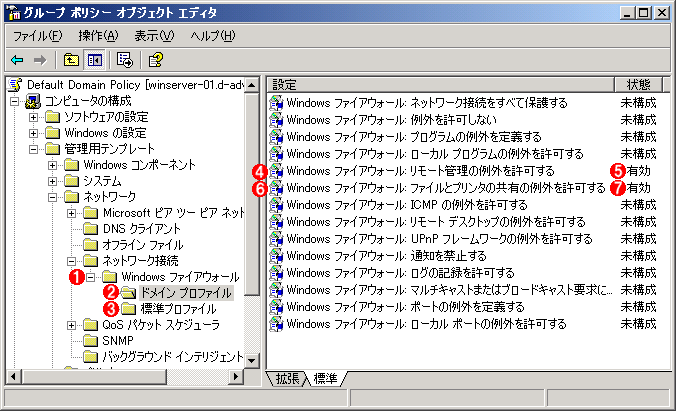The height and width of the screenshot is (411, 676).
Task: Switch to the 拡張 tab
Action: pos(287,378)
